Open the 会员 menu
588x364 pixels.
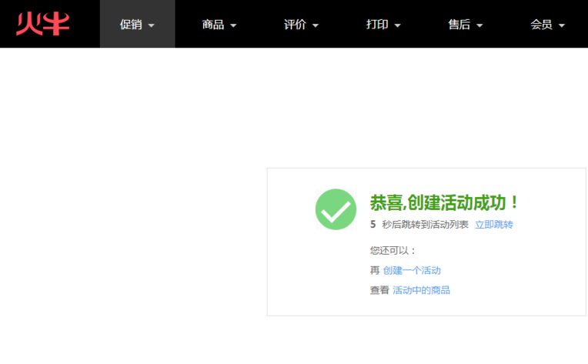(x=548, y=24)
